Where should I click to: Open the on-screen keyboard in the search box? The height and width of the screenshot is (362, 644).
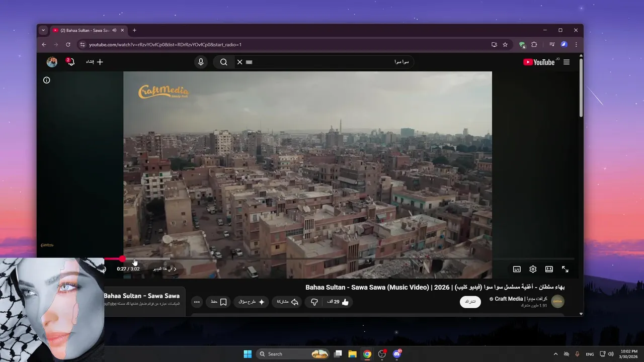point(249,62)
